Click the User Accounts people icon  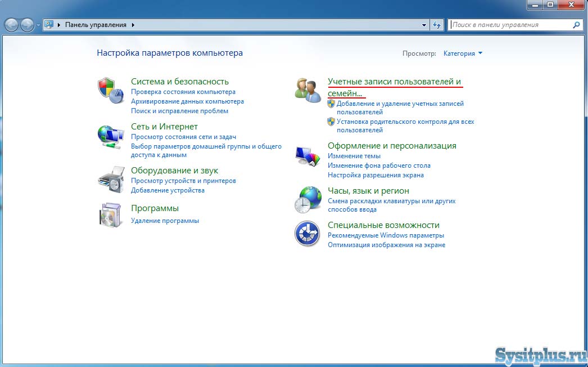(x=307, y=90)
